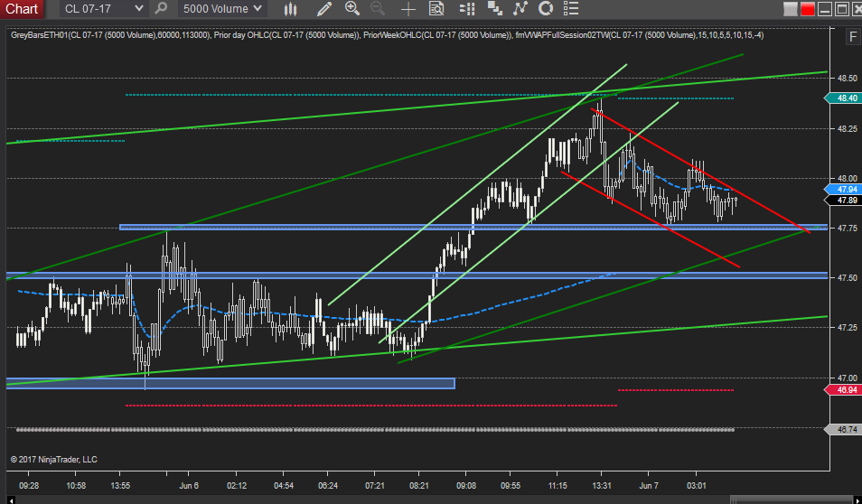Click the grey link color square
Image resolution: width=862 pixels, height=504 pixels.
pos(790,9)
